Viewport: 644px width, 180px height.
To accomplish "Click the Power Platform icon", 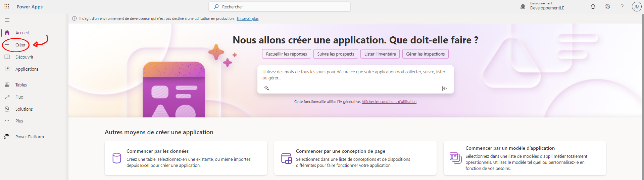I will [x=7, y=137].
